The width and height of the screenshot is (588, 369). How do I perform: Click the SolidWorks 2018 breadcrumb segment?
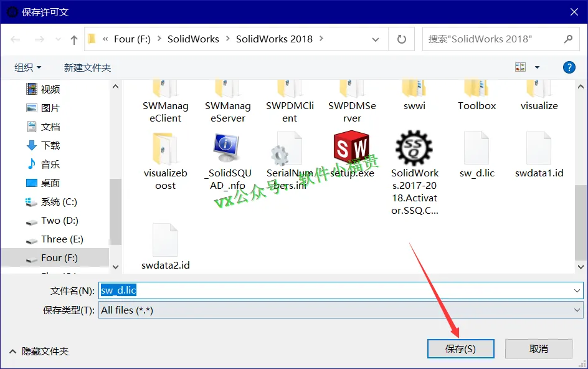(x=274, y=39)
